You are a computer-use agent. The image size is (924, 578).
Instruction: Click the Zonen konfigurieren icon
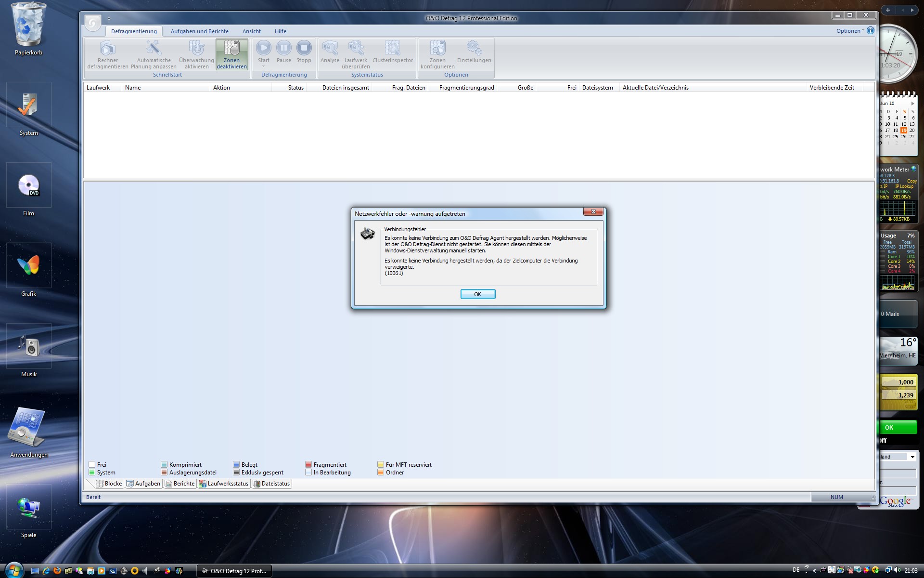point(437,49)
